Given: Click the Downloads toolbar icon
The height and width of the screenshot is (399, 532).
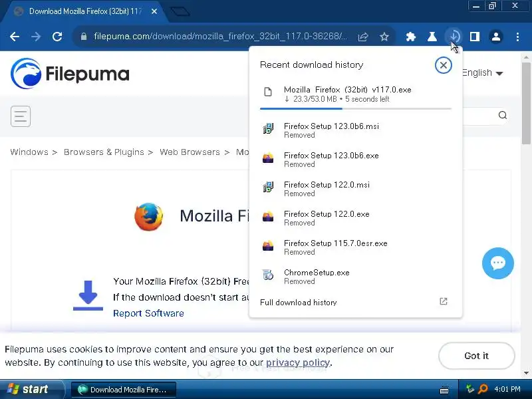Looking at the screenshot, I should tap(454, 37).
